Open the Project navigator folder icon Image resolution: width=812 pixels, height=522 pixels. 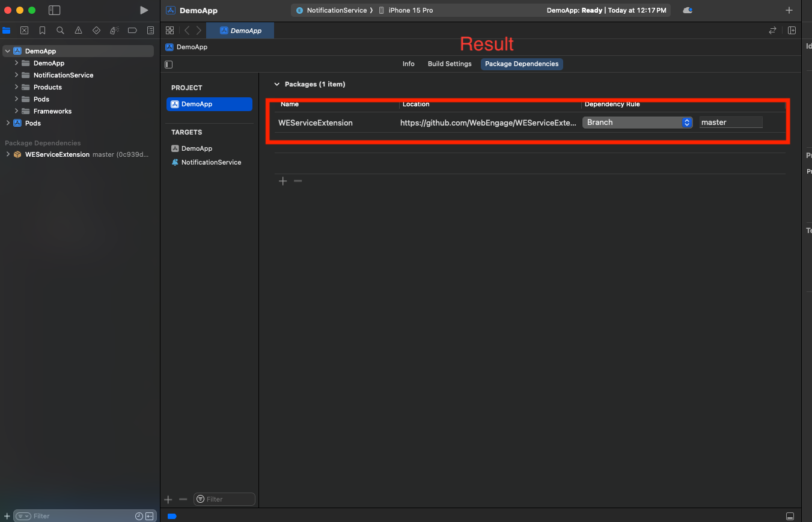click(x=7, y=30)
